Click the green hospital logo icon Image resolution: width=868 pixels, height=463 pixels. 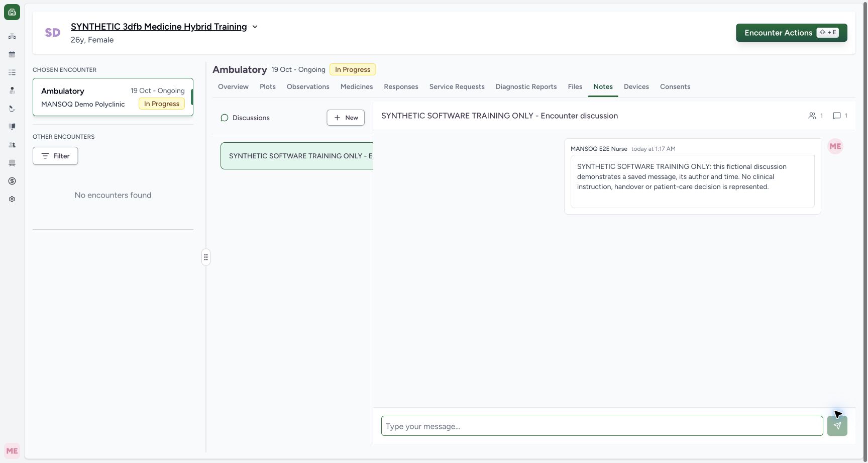pyautogui.click(x=12, y=12)
